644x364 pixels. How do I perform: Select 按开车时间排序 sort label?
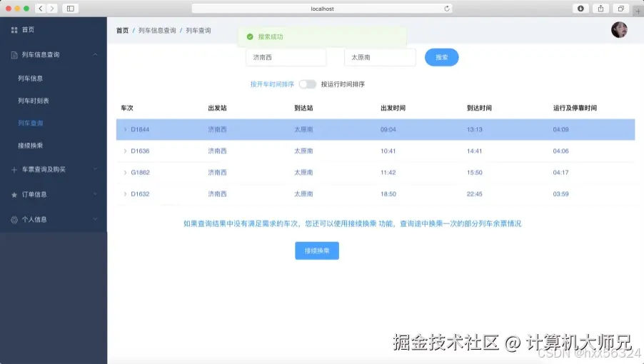pos(272,84)
